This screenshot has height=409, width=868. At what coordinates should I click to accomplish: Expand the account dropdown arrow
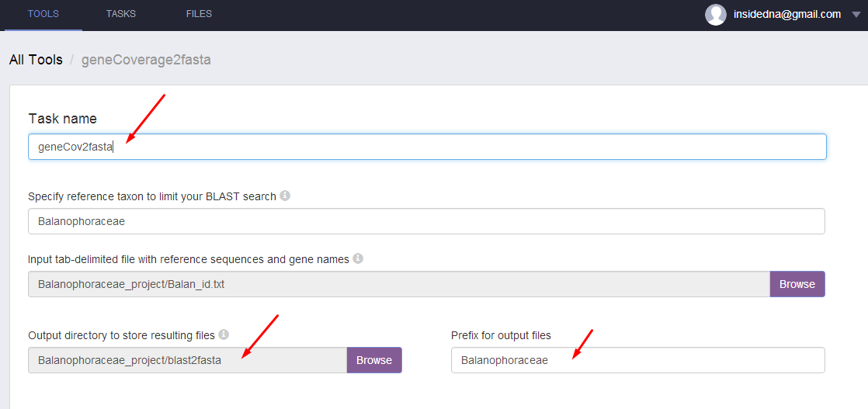pos(856,15)
